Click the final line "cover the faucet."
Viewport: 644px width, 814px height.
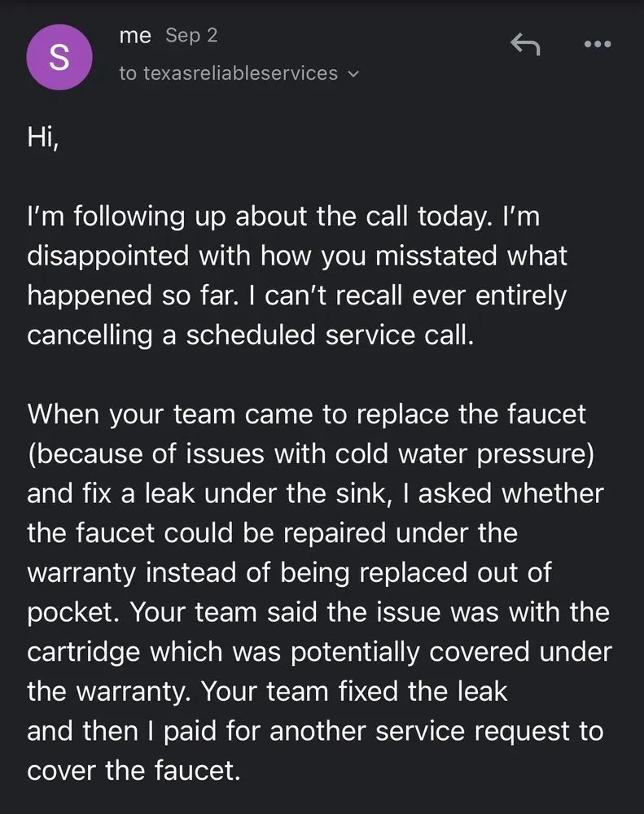coord(134,770)
